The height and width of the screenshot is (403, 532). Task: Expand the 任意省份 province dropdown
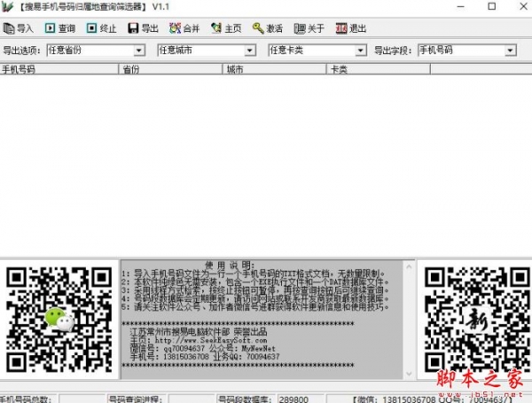138,51
